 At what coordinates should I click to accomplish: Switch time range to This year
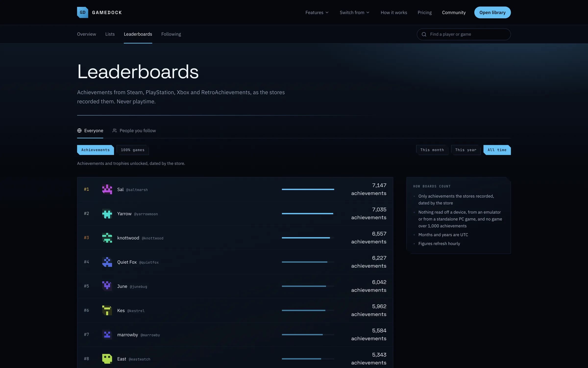(466, 150)
